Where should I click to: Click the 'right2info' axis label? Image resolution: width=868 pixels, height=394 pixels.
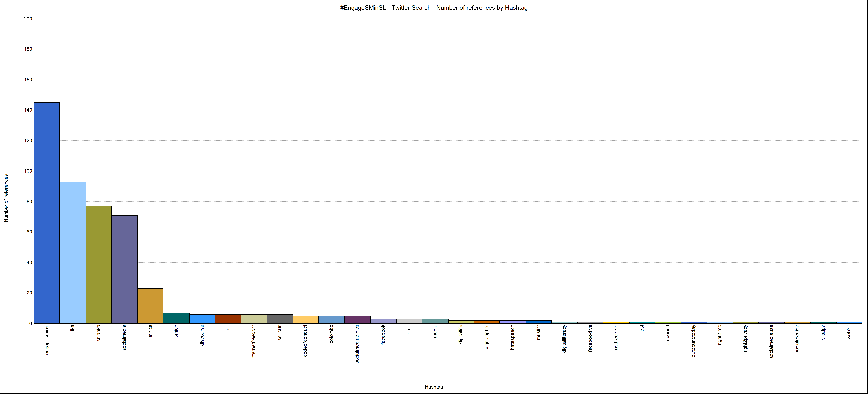[x=720, y=335]
